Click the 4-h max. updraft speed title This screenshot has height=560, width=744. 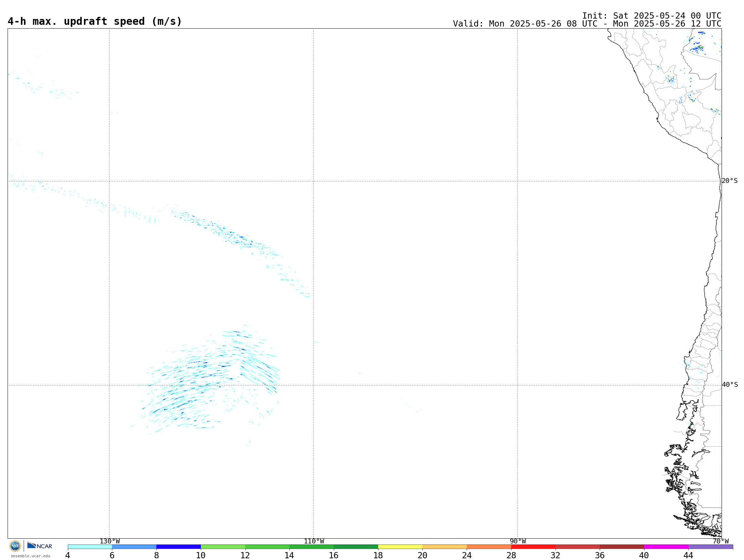point(95,21)
